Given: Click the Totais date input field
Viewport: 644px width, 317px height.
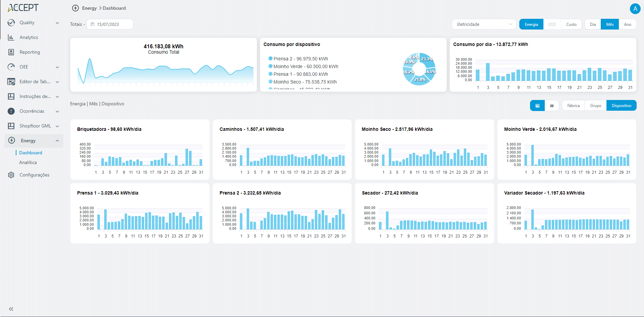Looking at the screenshot, I should pyautogui.click(x=110, y=24).
